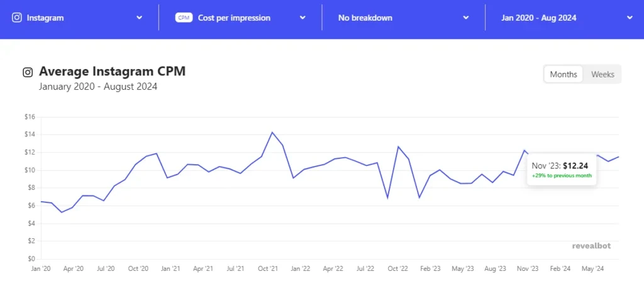Click the Jan 2020 - Aug 2024 date range text
The height and width of the screenshot is (291, 644).
[538, 18]
